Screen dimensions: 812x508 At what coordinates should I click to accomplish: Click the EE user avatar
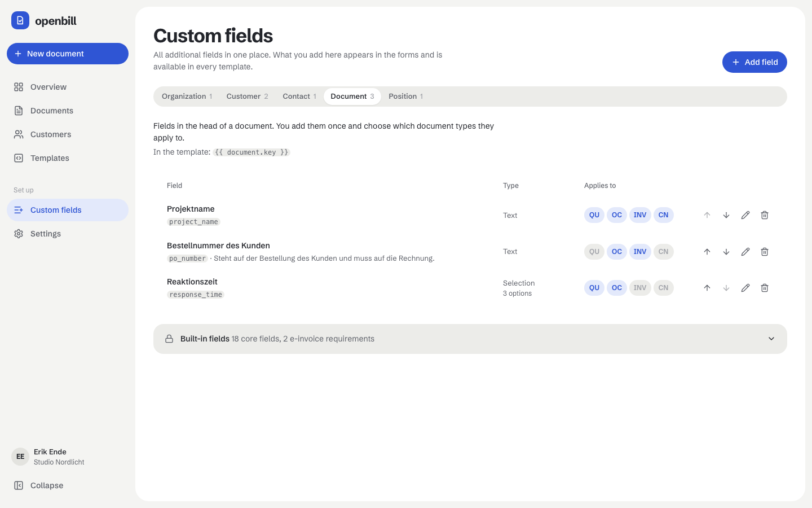pyautogui.click(x=20, y=457)
